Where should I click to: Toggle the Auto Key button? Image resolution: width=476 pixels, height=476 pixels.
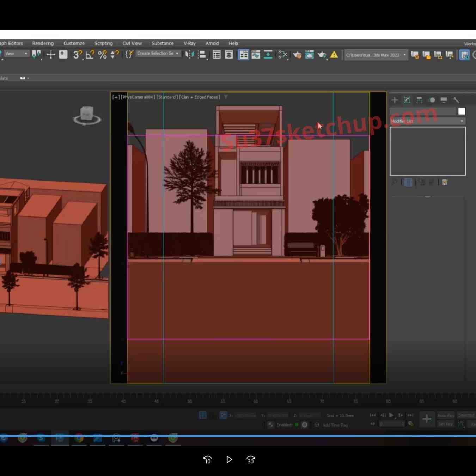point(446,415)
